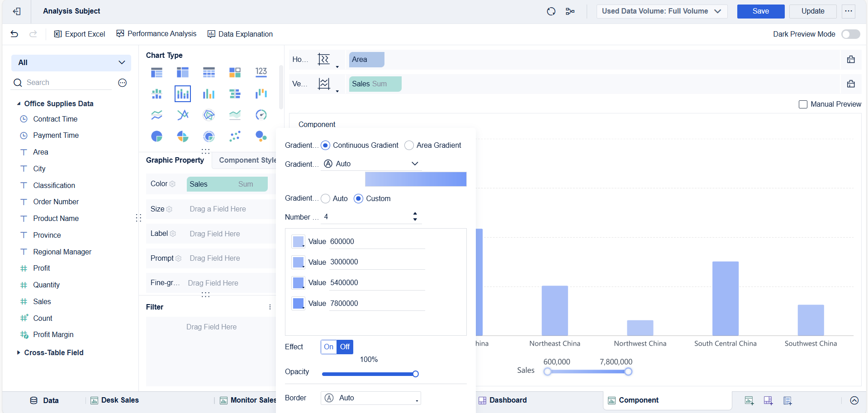
Task: Collapse bottom bar with up-arrow icon
Action: click(854, 400)
